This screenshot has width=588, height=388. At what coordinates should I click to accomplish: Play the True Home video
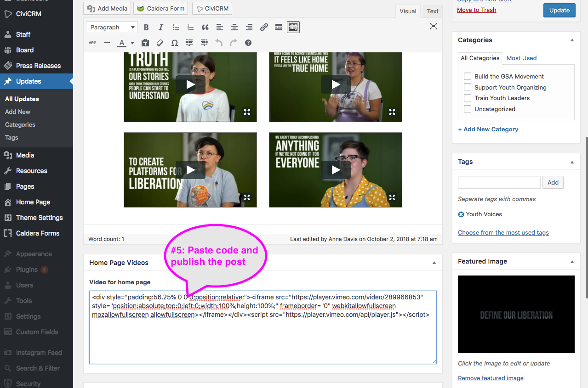point(336,84)
